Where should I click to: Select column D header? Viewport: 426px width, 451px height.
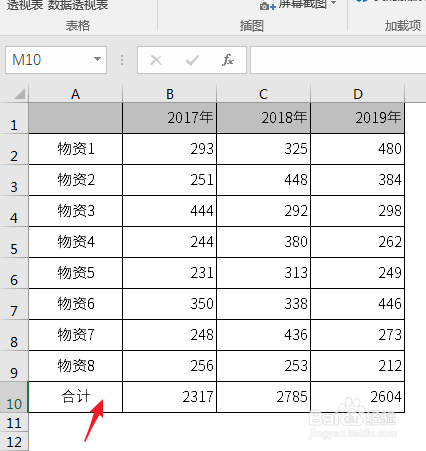pyautogui.click(x=358, y=94)
